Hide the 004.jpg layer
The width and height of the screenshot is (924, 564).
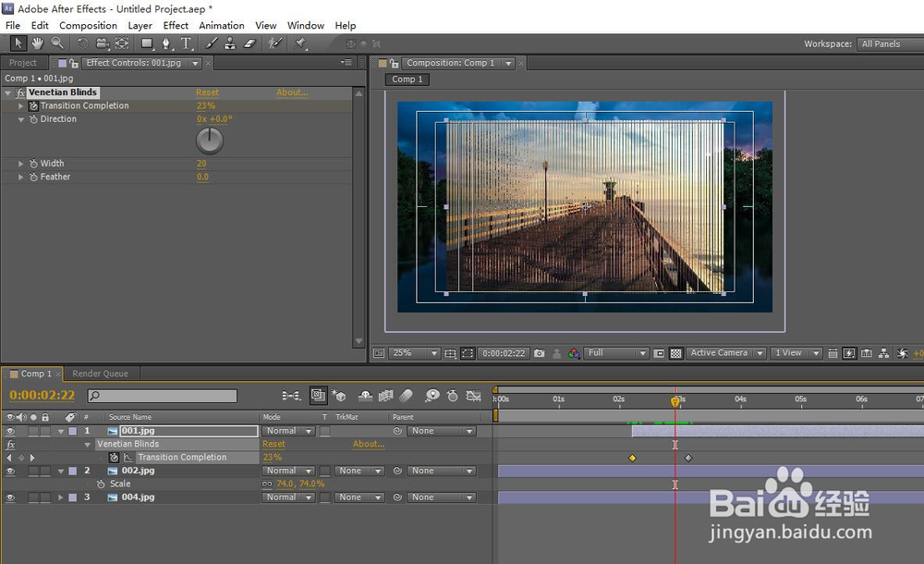click(10, 497)
